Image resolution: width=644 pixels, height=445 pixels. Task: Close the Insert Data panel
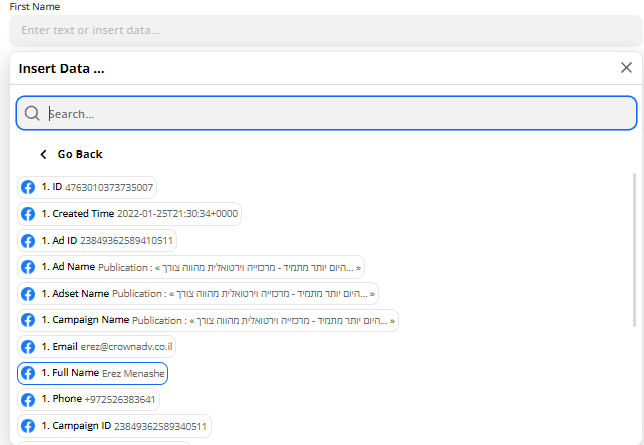[626, 68]
